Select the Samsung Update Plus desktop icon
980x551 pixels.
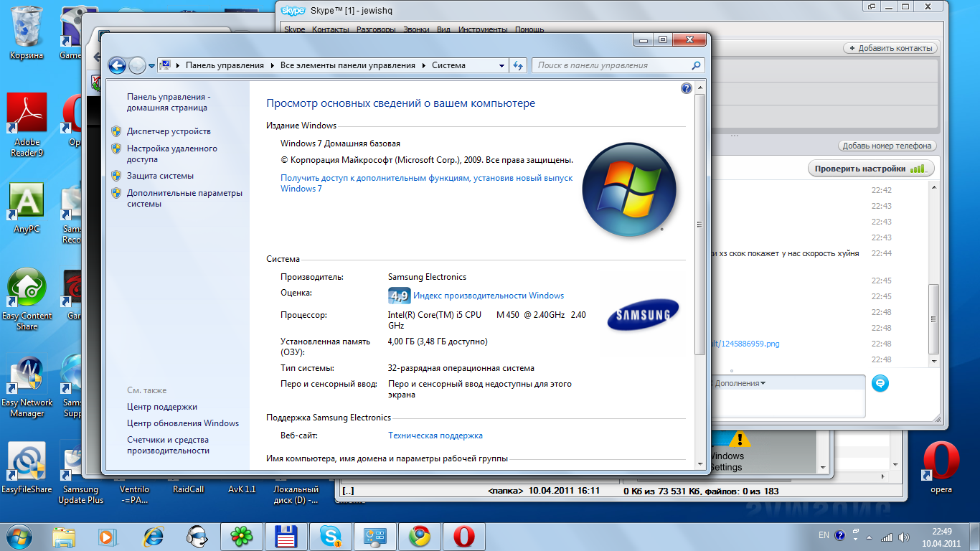pos(80,474)
